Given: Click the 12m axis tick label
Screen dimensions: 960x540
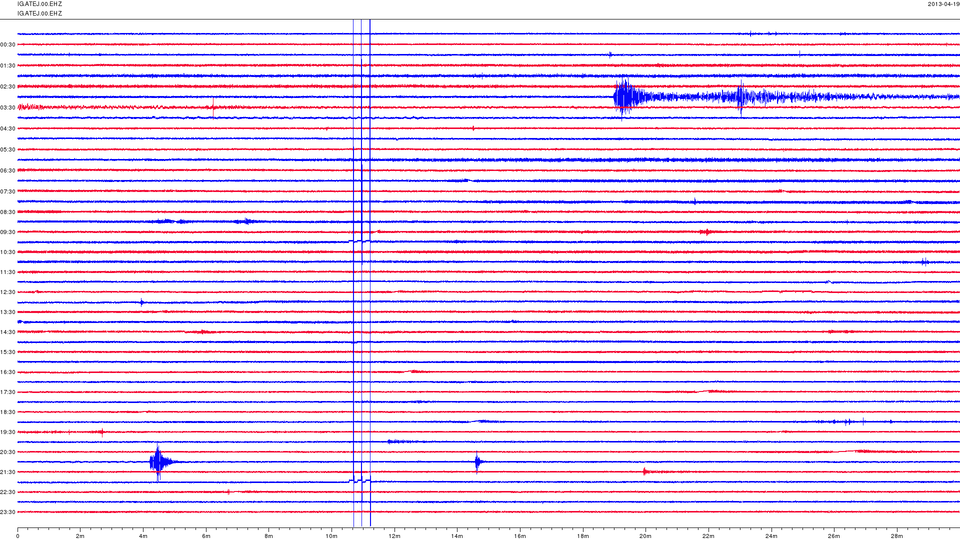Looking at the screenshot, I should tap(394, 536).
